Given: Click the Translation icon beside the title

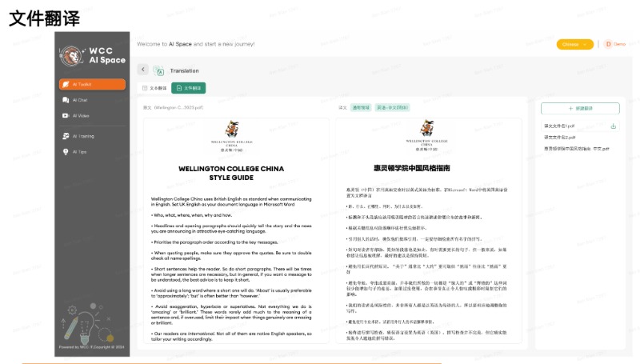Looking at the screenshot, I should pyautogui.click(x=158, y=70).
